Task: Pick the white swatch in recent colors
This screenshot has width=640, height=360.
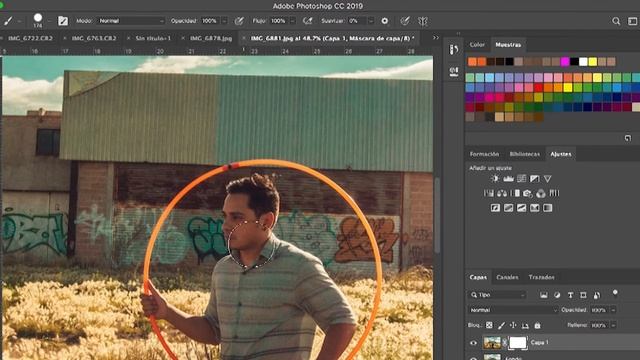Action: tap(583, 62)
